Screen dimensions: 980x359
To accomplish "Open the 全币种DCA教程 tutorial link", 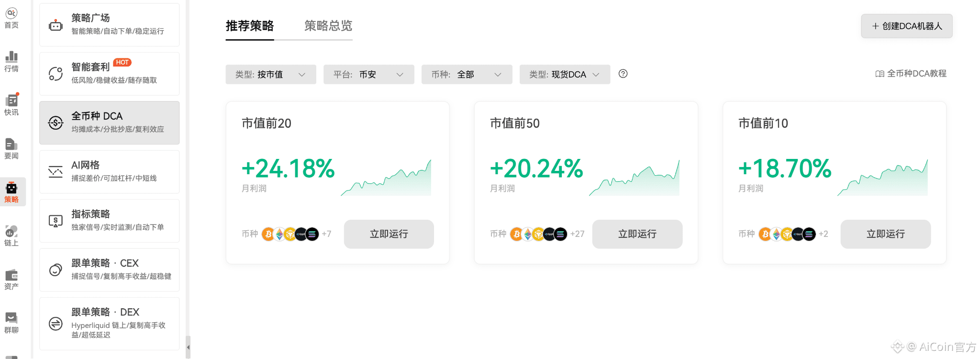I will point(911,74).
